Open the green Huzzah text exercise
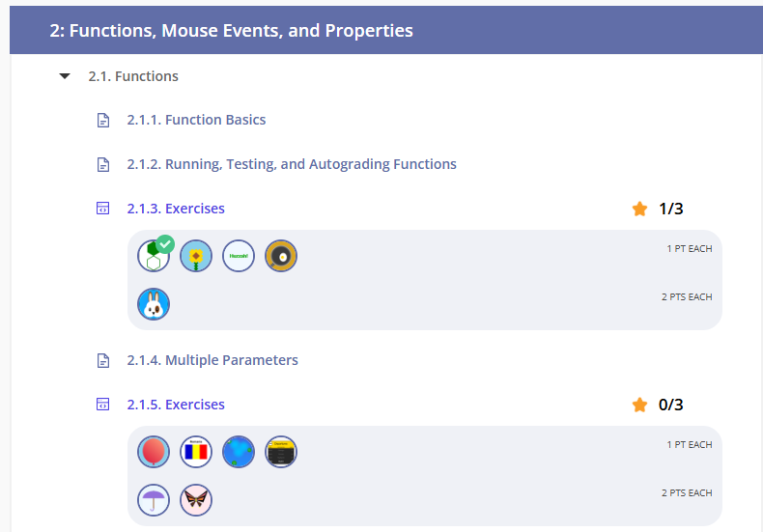Screen dimensions: 763x532 239,256
